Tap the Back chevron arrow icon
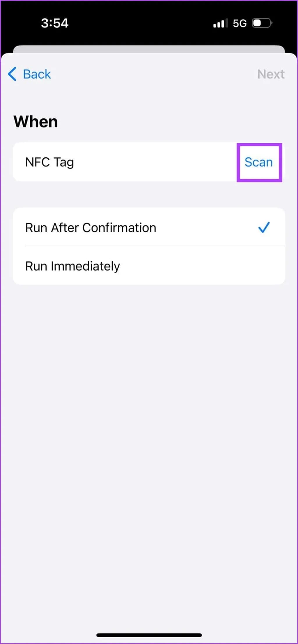Viewport: 298px width, 644px height. [x=12, y=74]
